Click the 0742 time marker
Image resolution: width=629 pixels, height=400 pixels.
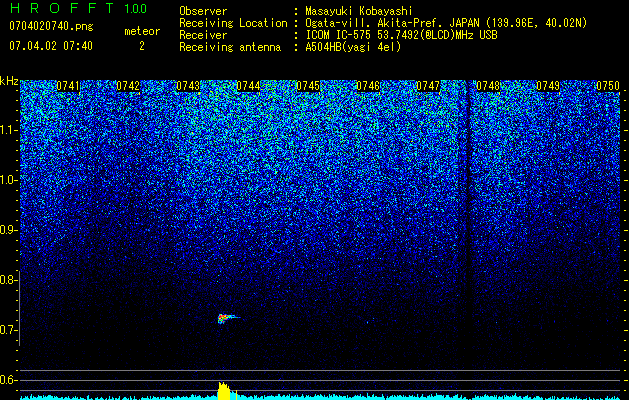128,86
